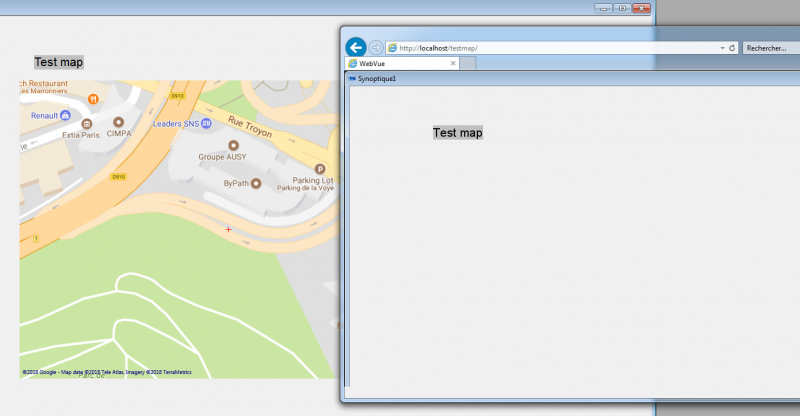The height and width of the screenshot is (416, 800).
Task: Click the Parking Lot marker
Action: (x=319, y=169)
